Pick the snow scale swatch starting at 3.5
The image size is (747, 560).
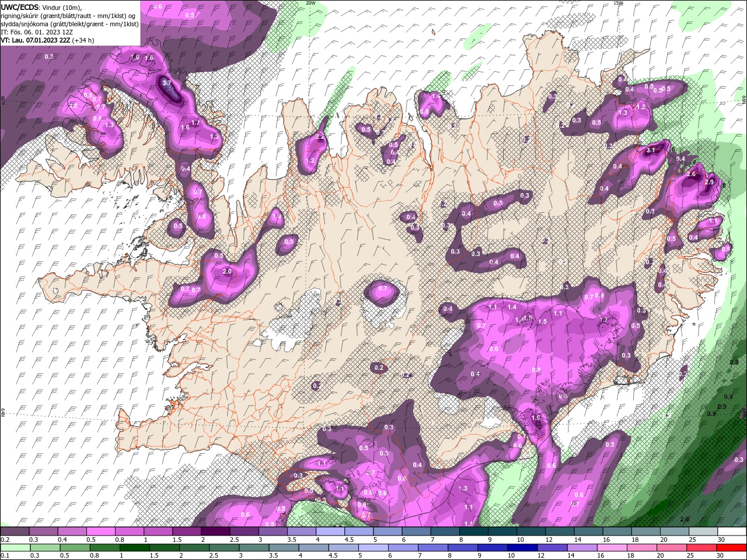click(x=302, y=531)
